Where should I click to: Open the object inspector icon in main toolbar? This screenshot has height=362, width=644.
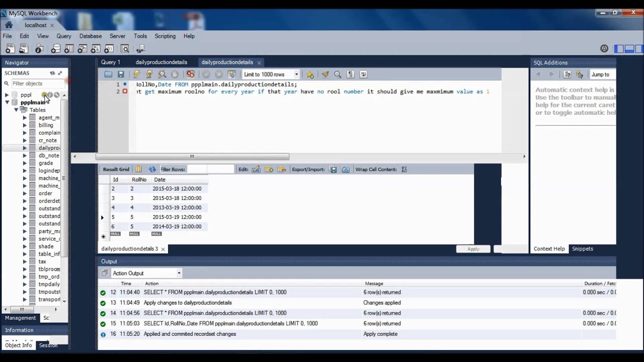(39, 49)
